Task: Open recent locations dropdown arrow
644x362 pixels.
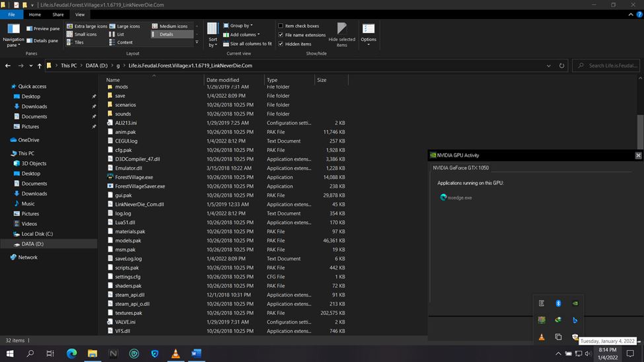Action: [x=31, y=66]
